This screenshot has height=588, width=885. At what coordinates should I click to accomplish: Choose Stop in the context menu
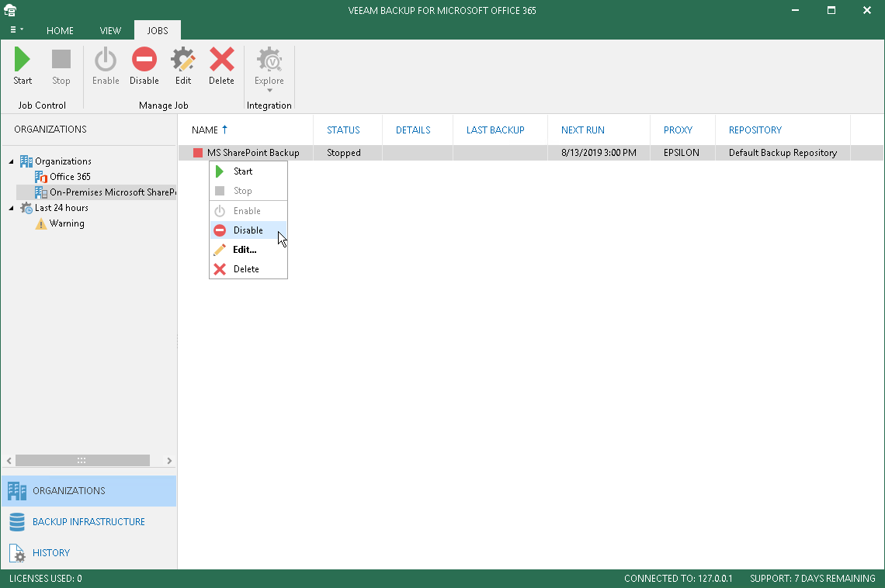(x=248, y=191)
